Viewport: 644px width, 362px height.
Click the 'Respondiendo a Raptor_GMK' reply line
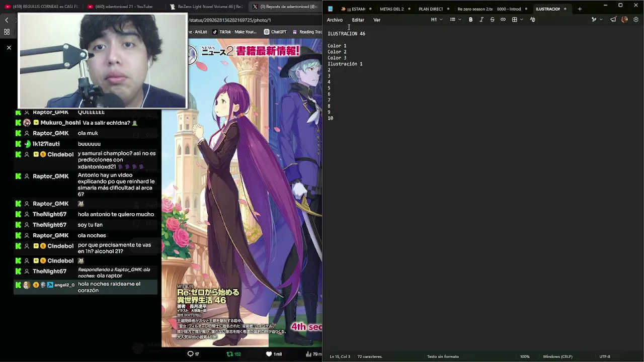tap(114, 273)
